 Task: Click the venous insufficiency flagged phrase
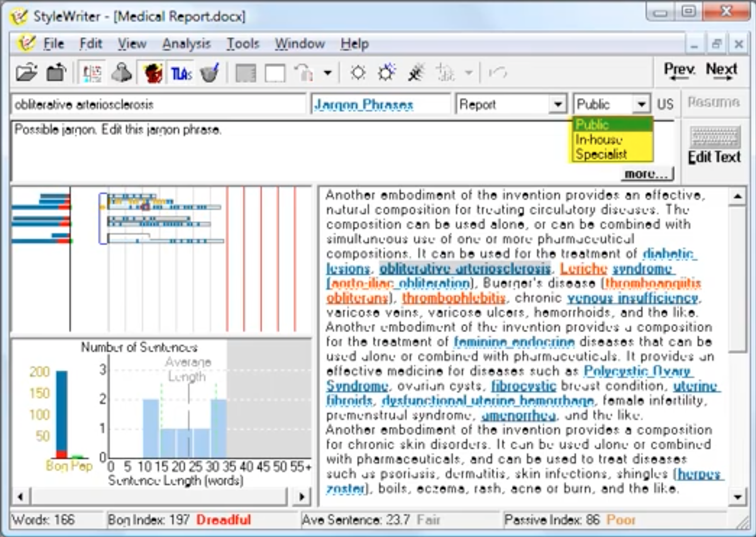point(632,298)
